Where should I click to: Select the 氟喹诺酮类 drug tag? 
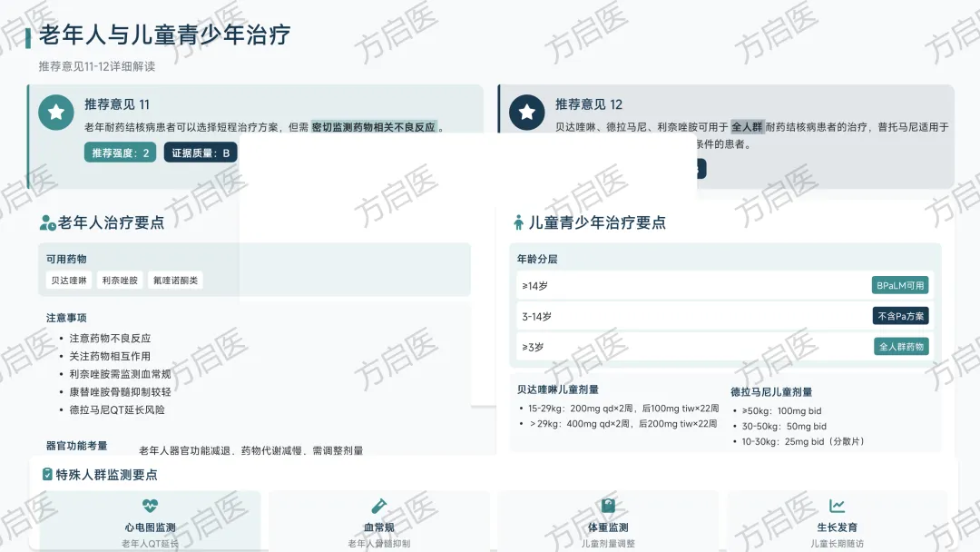click(176, 281)
